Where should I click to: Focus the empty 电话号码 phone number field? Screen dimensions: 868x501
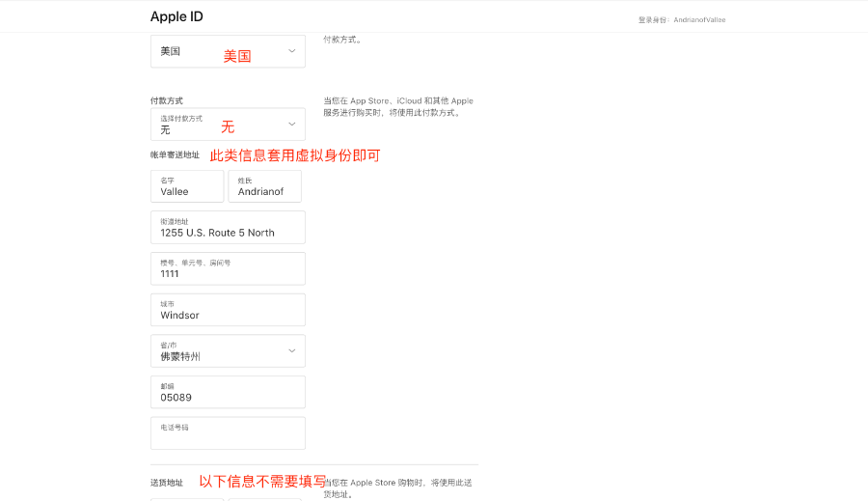pos(228,433)
